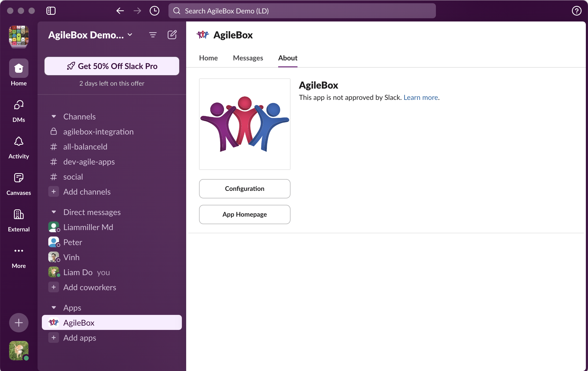The height and width of the screenshot is (371, 588).
Task: Click the AgileBox logo thumbnail
Action: (245, 124)
